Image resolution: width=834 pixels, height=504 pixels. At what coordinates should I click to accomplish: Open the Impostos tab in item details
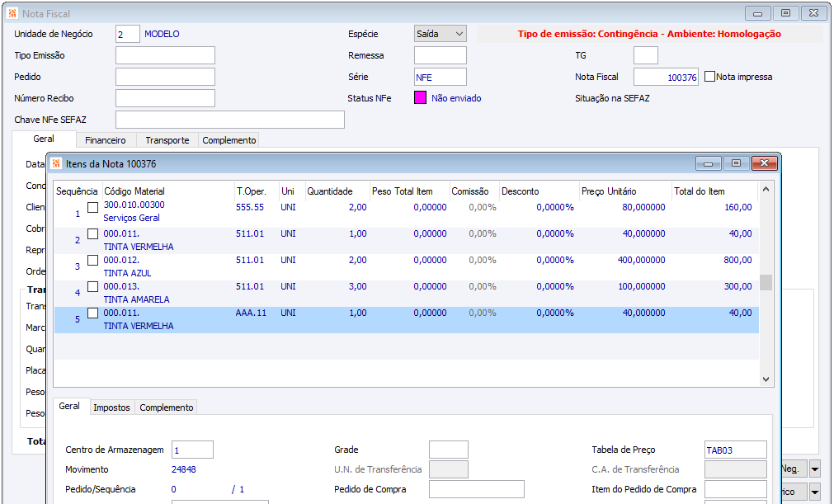pos(111,407)
